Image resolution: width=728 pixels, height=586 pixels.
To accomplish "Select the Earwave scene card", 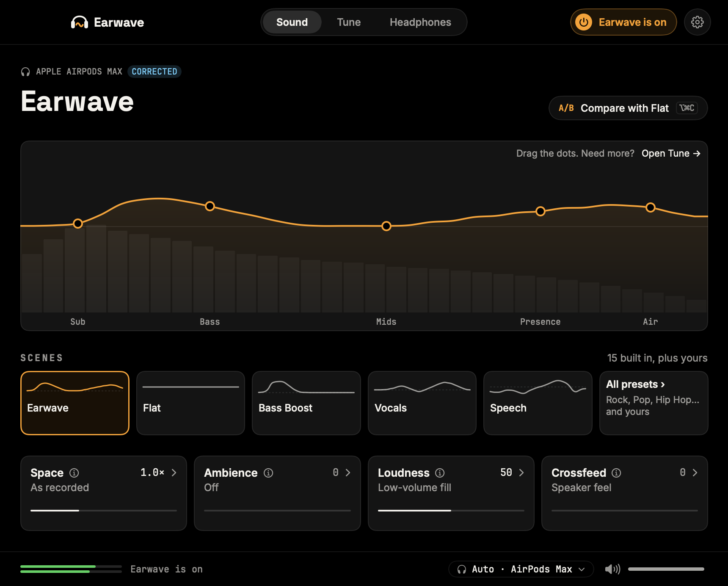I will (x=75, y=403).
